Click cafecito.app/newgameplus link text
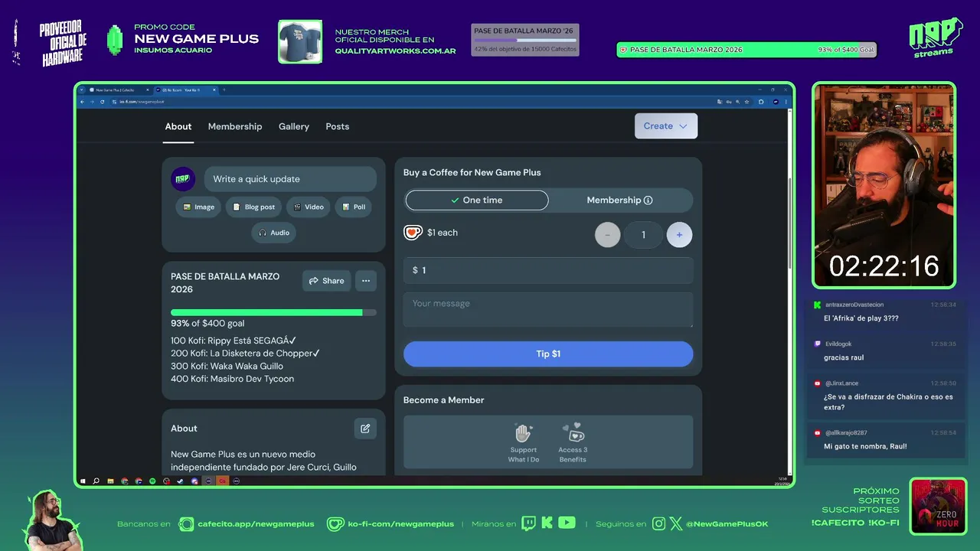The height and width of the screenshot is (551, 980). [256, 524]
